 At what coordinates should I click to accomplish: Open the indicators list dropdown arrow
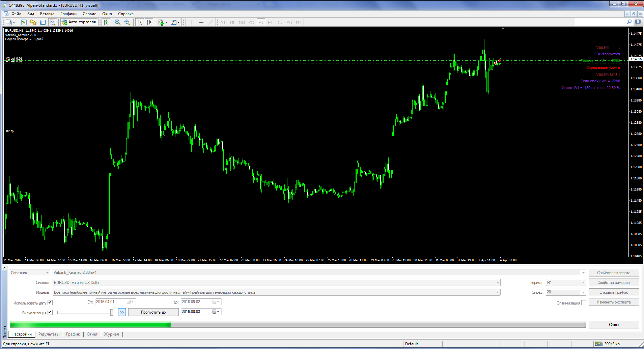(x=166, y=22)
